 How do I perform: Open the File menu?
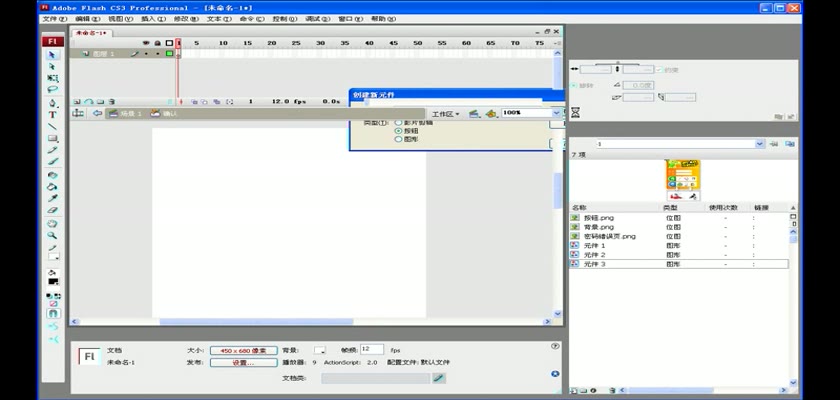click(x=55, y=19)
